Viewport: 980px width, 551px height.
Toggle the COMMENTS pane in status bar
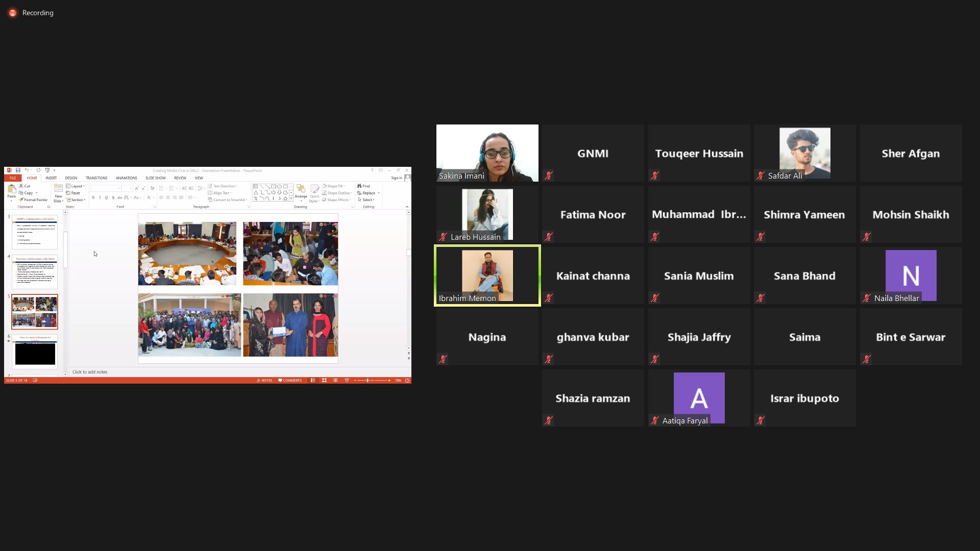290,381
